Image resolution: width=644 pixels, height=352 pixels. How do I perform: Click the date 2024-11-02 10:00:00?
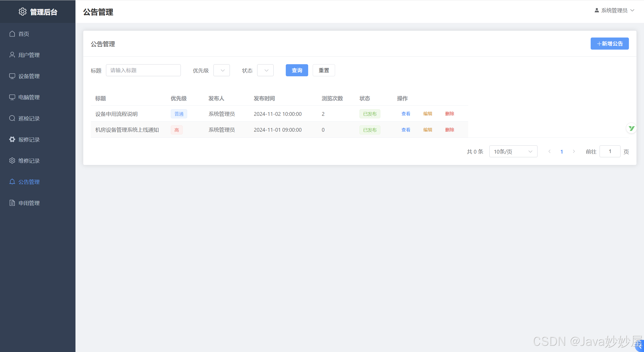pos(278,114)
